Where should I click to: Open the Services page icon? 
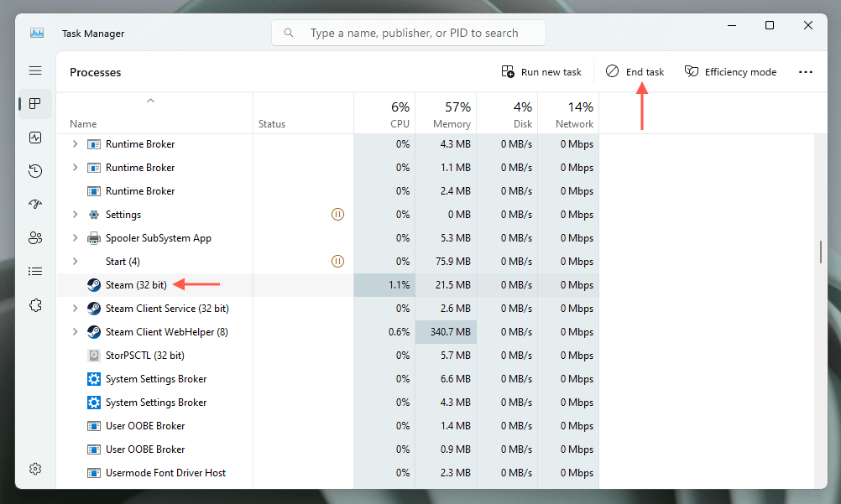coord(35,305)
